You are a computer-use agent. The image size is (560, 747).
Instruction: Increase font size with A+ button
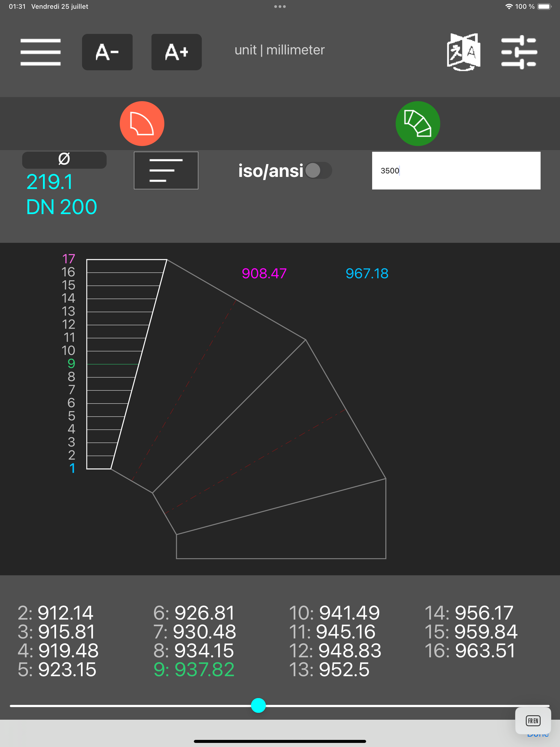point(176,52)
